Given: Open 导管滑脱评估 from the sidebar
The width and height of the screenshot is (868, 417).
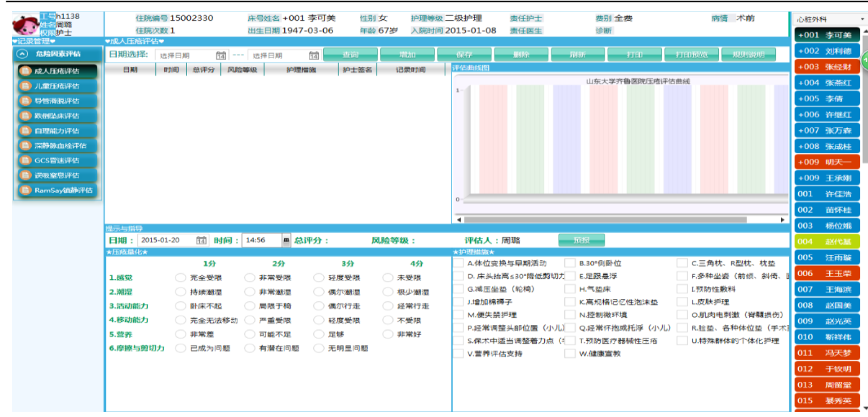Looking at the screenshot, I should point(57,101).
